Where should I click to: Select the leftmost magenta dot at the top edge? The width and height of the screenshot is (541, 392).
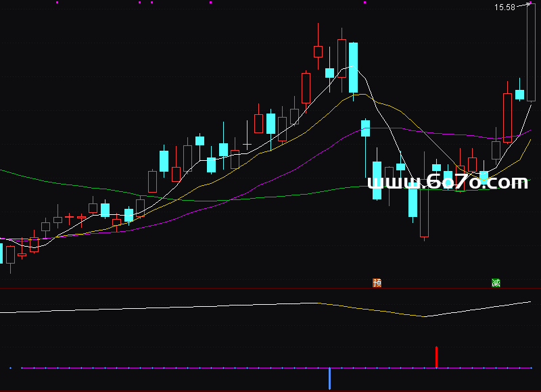(57, 3)
